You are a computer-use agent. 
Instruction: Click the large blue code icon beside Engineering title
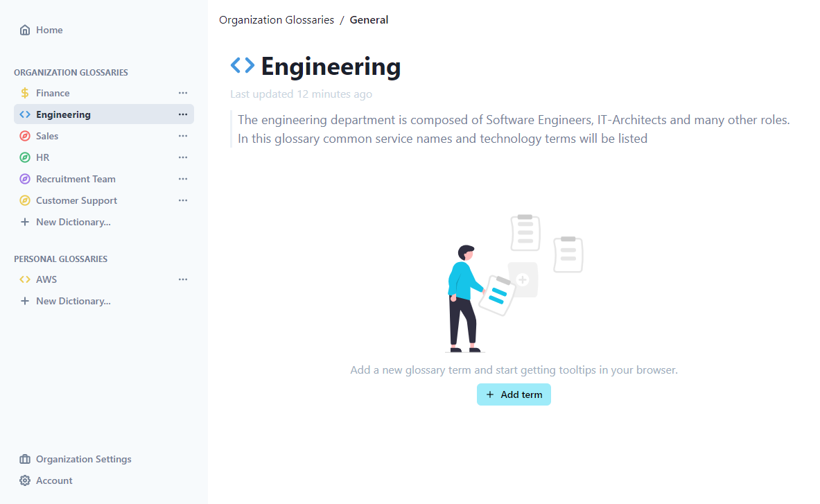point(243,65)
